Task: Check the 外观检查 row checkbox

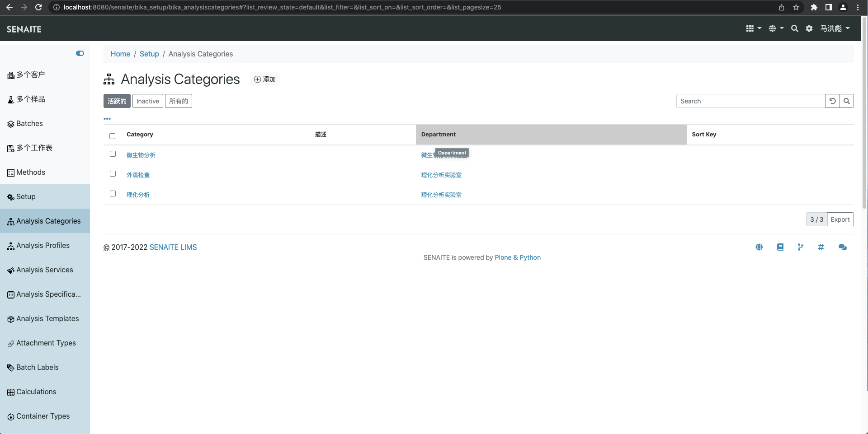Action: [x=113, y=174]
